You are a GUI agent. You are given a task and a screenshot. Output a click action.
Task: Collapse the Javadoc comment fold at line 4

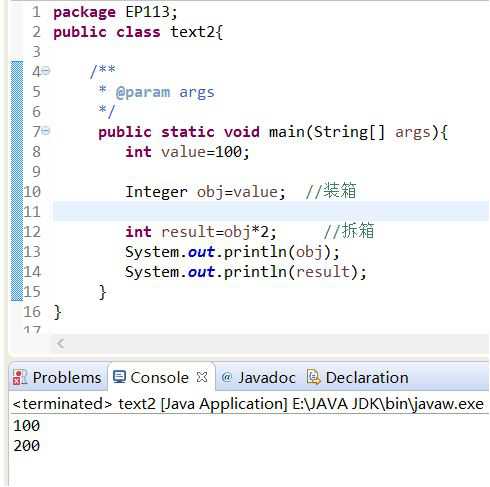coord(46,71)
